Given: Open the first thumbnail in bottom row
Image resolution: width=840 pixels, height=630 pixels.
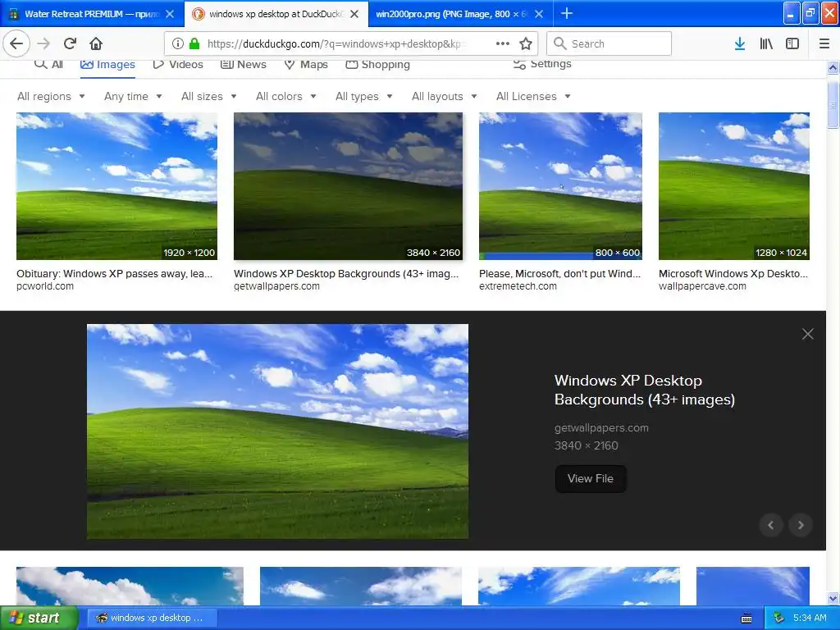Looking at the screenshot, I should [130, 586].
